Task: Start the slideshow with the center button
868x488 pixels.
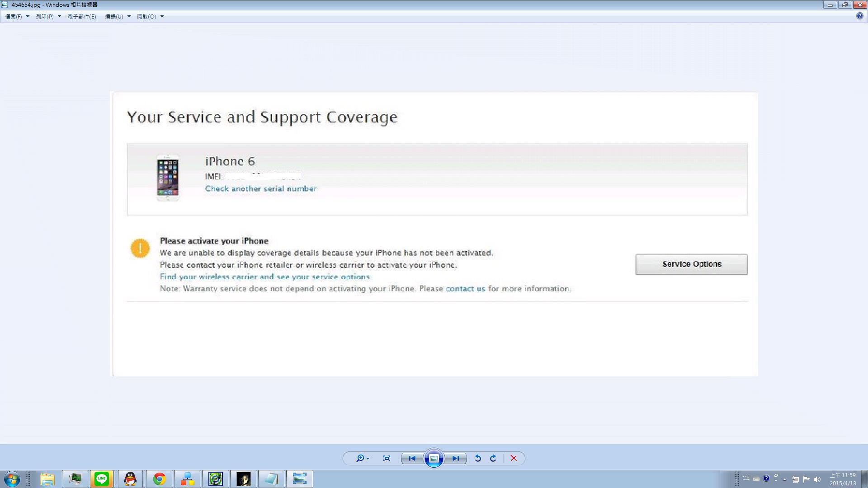Action: [434, 458]
